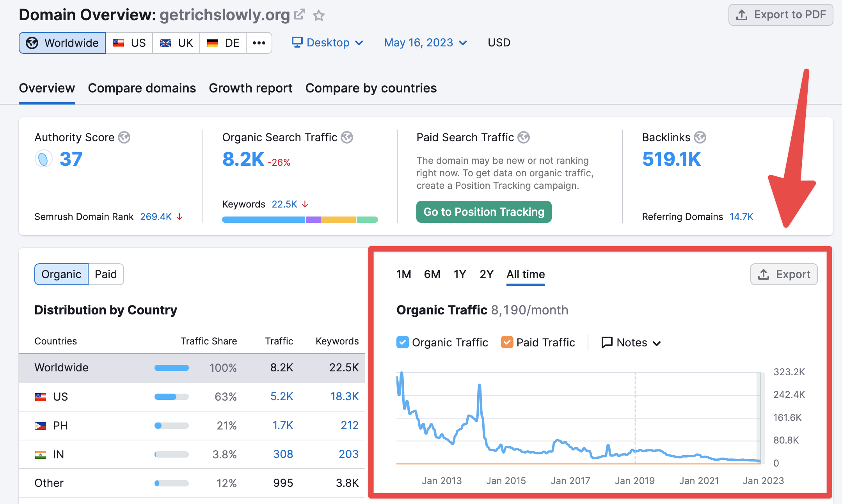Viewport: 842px width, 504px height.
Task: Click the Other row in country table
Action: [x=192, y=483]
